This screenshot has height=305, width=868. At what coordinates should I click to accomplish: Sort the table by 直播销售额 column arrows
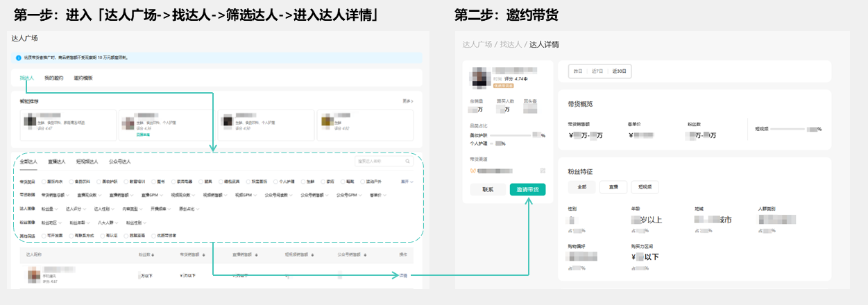pyautogui.click(x=256, y=255)
